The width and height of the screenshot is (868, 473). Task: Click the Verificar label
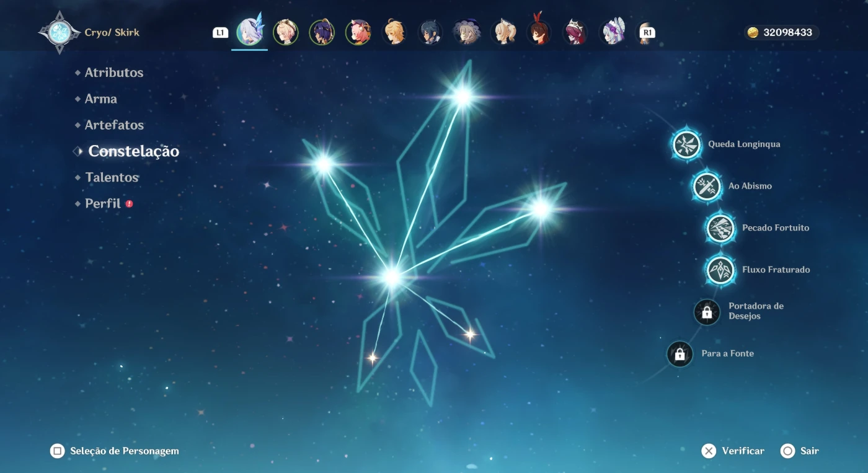(x=743, y=451)
